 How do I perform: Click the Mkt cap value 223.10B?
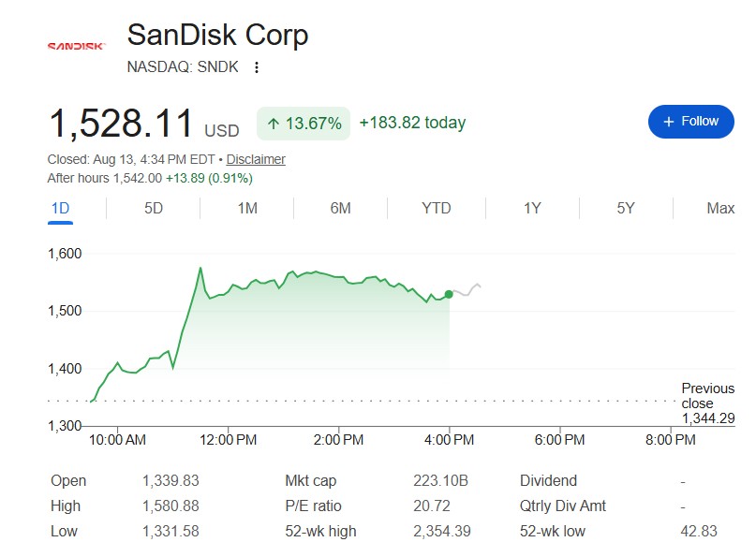click(440, 480)
